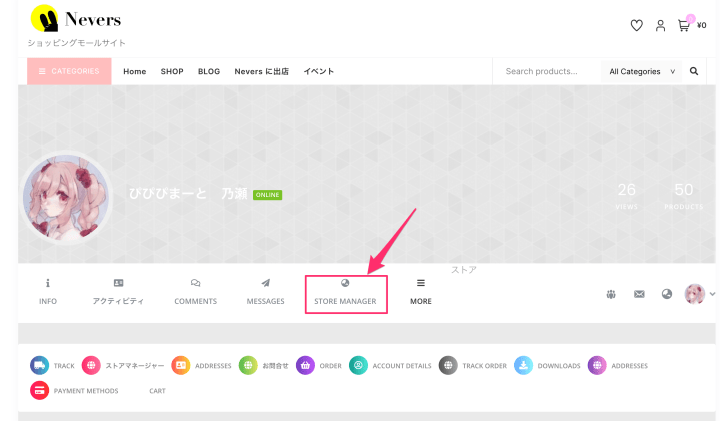Click the Search products field

pyautogui.click(x=546, y=71)
